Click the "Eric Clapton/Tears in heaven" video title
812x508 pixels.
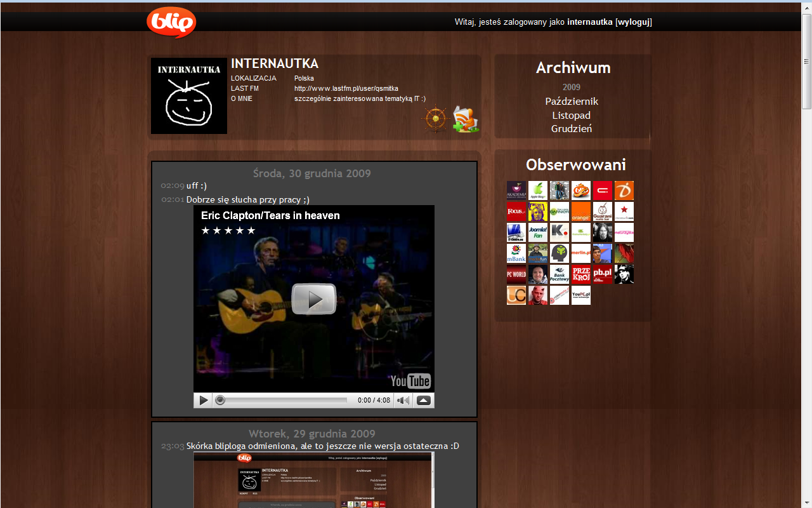(x=270, y=216)
